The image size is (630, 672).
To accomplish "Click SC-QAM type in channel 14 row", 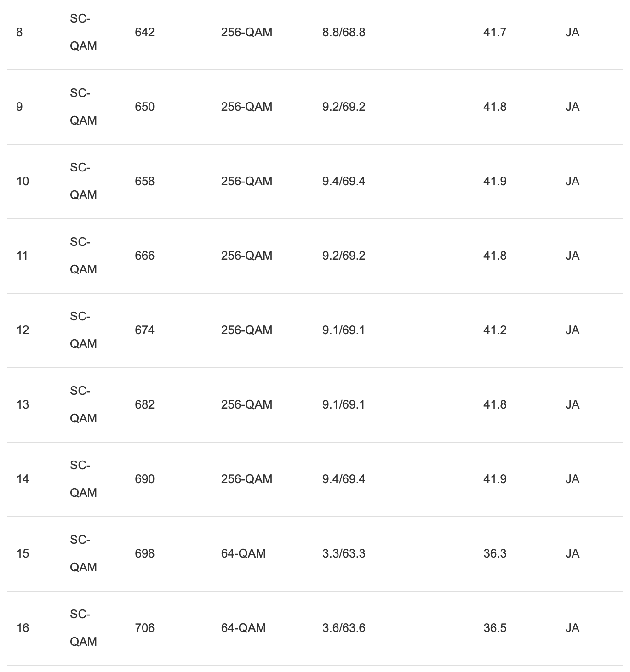I will point(83,479).
